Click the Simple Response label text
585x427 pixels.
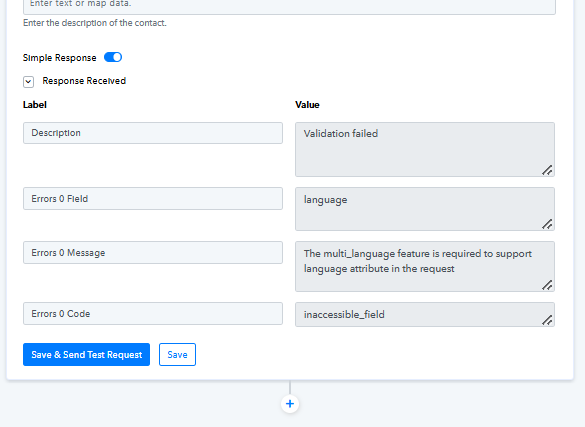point(60,58)
